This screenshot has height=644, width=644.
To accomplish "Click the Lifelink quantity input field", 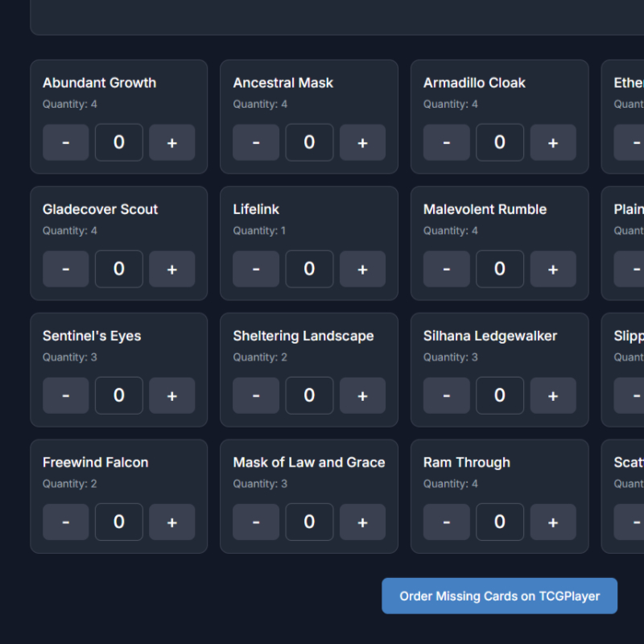I will (x=309, y=269).
